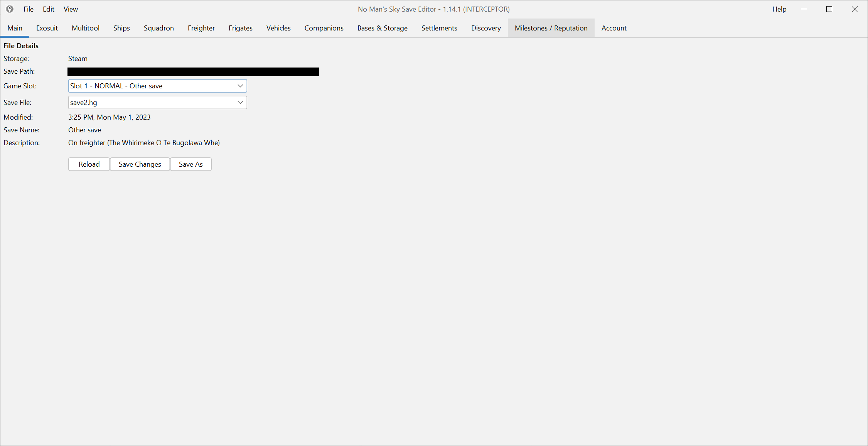
Task: View the Account tab
Action: (613, 28)
